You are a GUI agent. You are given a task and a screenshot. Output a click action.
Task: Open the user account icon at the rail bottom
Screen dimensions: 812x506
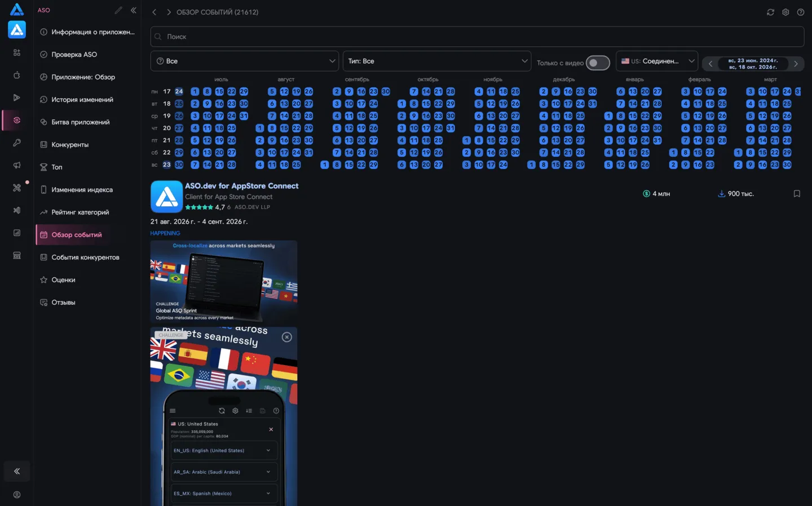tap(17, 495)
